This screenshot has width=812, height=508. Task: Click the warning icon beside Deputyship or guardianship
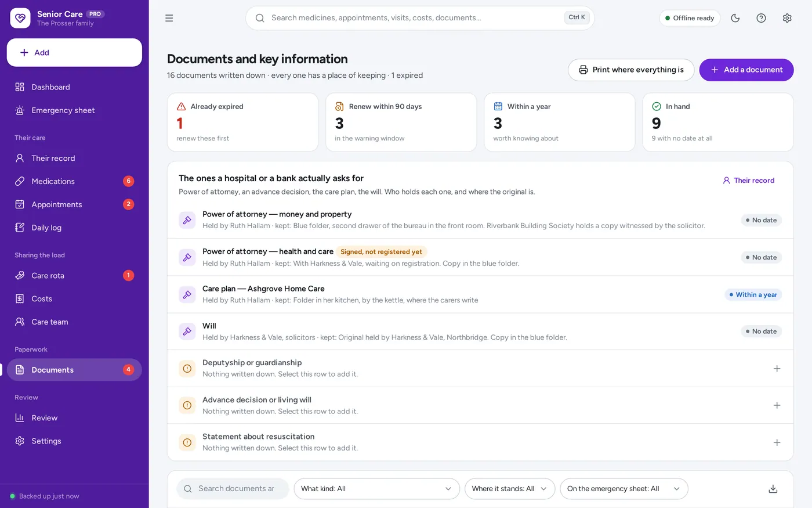(x=187, y=368)
